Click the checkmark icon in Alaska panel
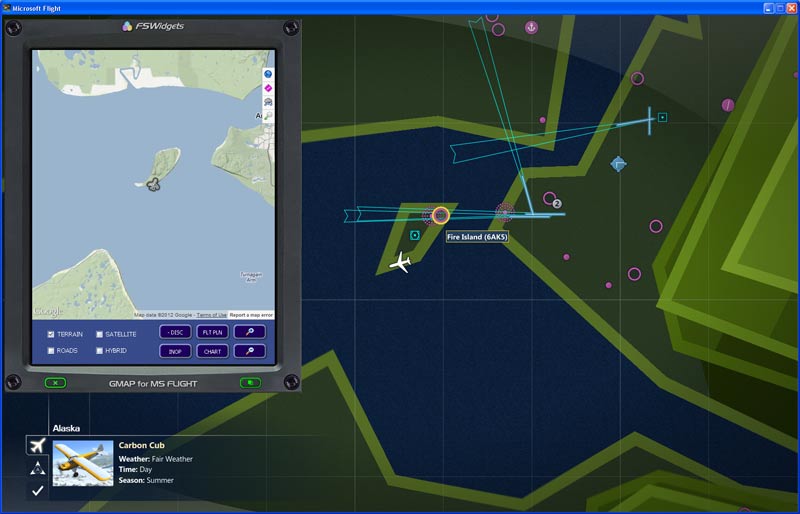This screenshot has width=800, height=514. pos(37,491)
